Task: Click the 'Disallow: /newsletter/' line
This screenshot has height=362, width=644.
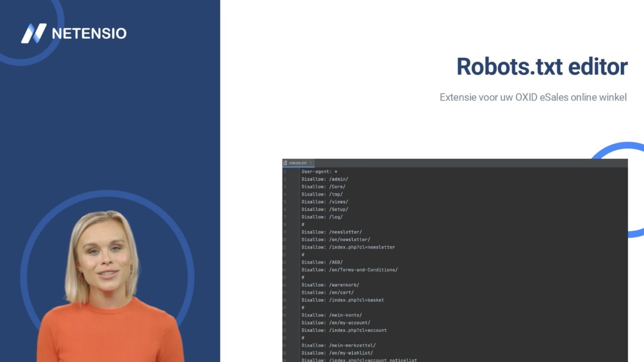Action: (x=332, y=232)
